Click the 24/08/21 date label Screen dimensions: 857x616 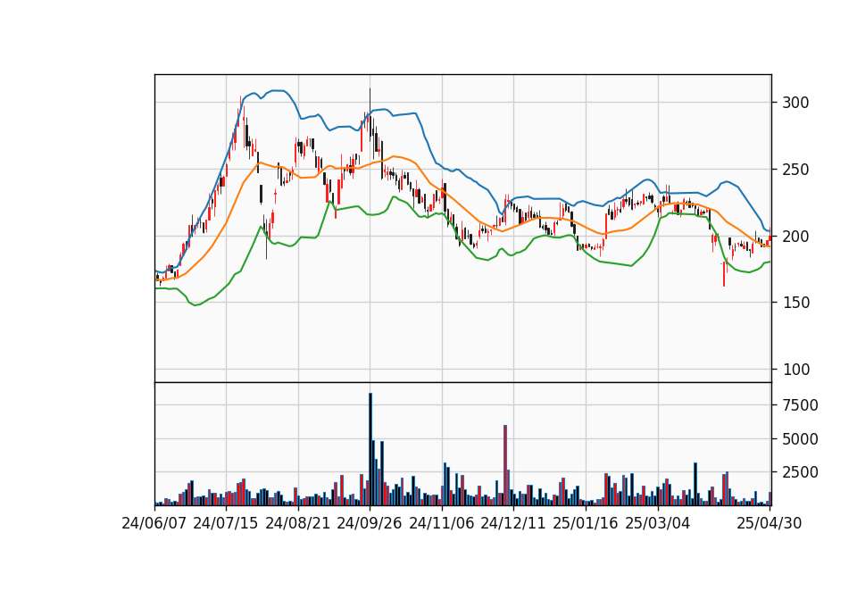click(298, 523)
